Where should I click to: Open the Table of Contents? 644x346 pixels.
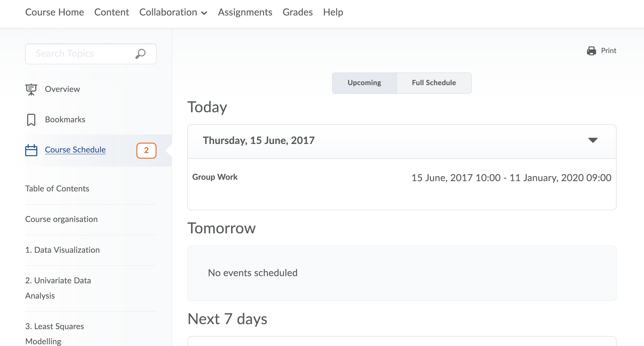(x=57, y=189)
